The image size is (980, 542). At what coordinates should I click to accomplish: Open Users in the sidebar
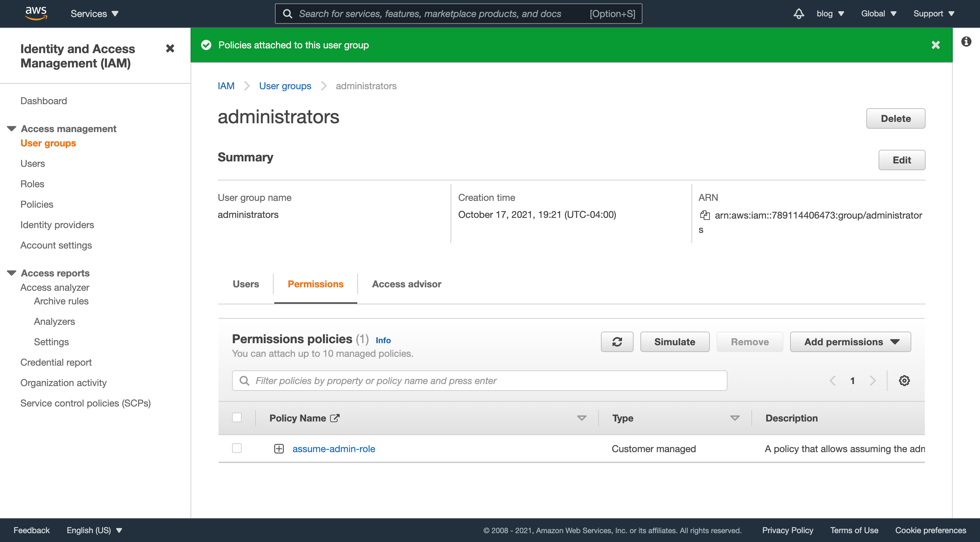point(33,163)
